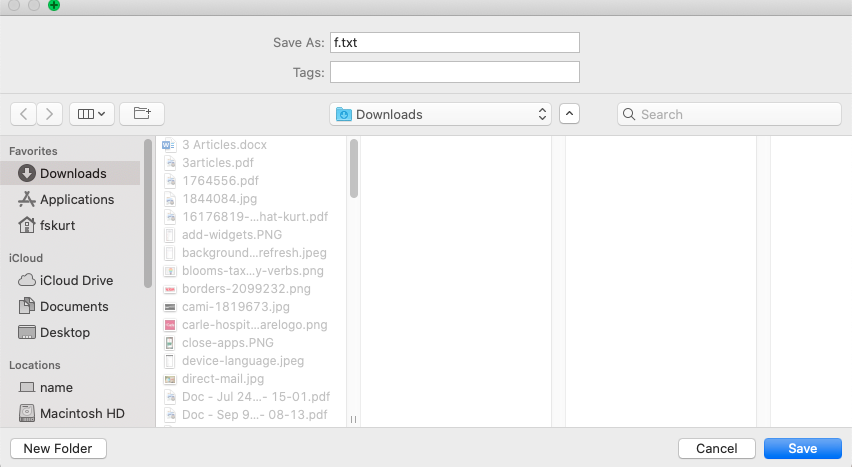Open the column view mode dropdown

92,114
